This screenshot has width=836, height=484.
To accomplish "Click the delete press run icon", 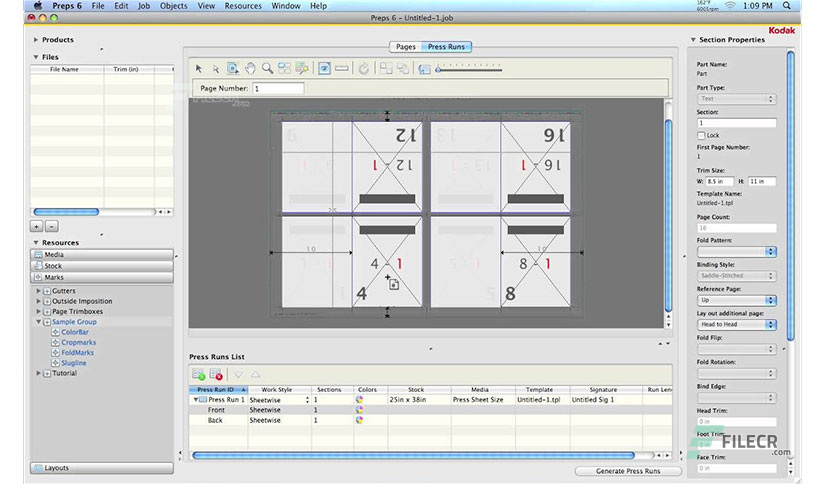I will pyautogui.click(x=216, y=373).
